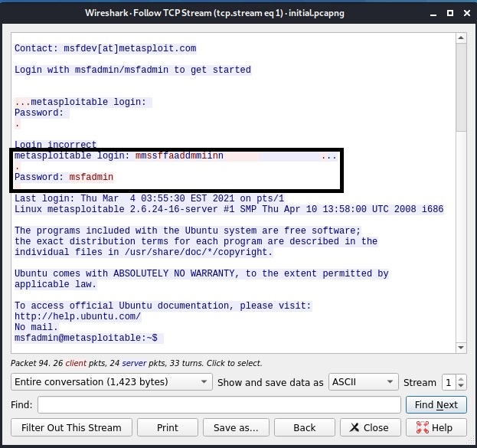Screen dimensions: 477x448
Task: Close the Follow TCP Stream dialog
Action: coord(371,427)
